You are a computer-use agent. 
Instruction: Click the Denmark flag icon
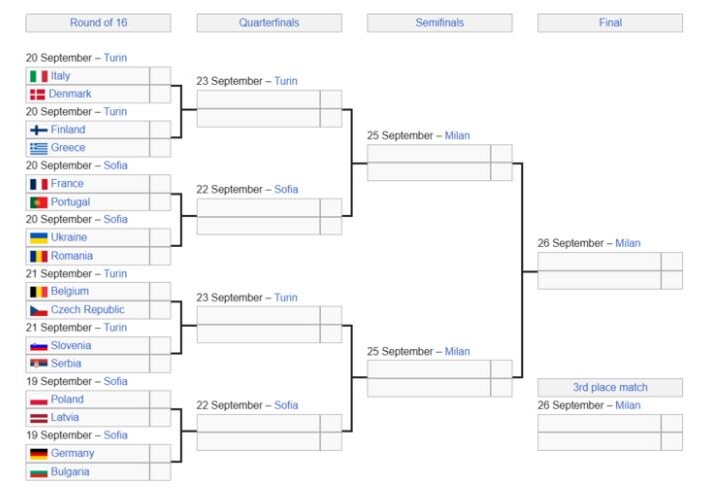(38, 94)
